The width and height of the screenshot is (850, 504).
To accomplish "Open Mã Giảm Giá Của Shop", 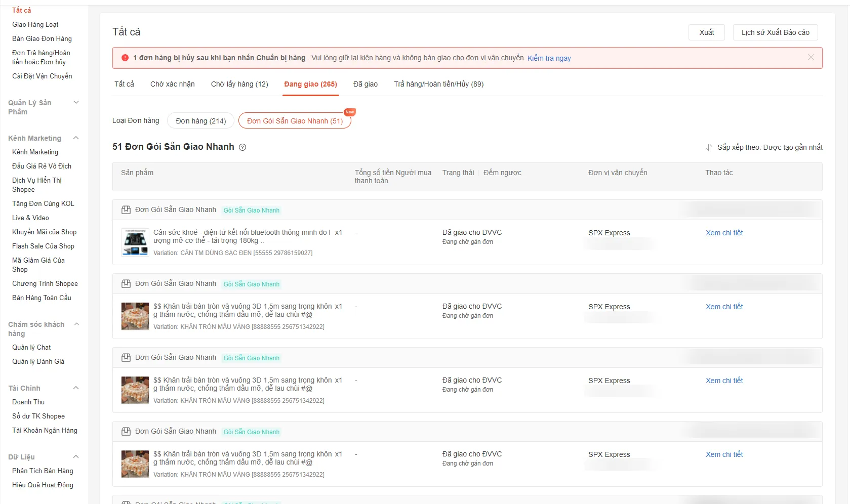I will (38, 265).
